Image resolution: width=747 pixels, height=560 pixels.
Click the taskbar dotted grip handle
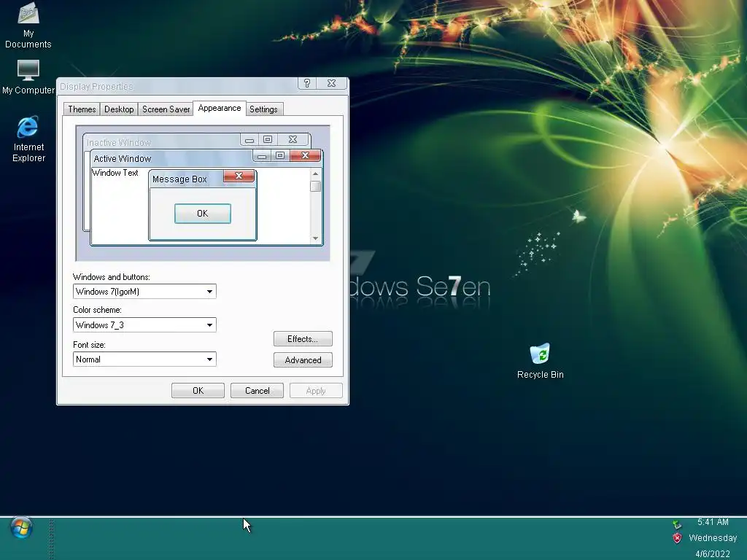click(x=52, y=538)
